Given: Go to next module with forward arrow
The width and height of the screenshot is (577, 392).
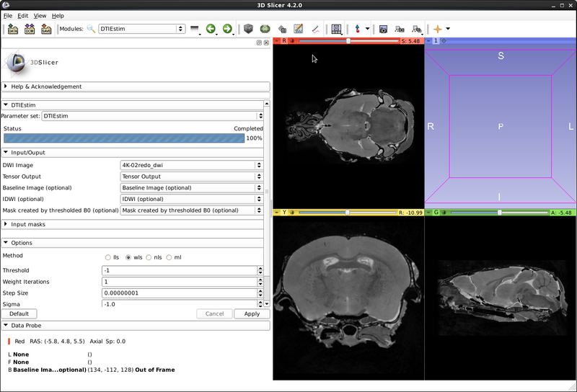Looking at the screenshot, I should (227, 29).
